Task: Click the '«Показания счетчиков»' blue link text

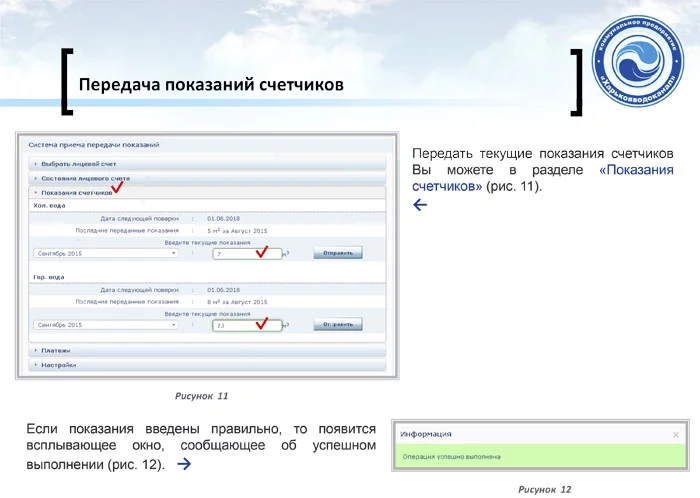Action: pos(542,178)
